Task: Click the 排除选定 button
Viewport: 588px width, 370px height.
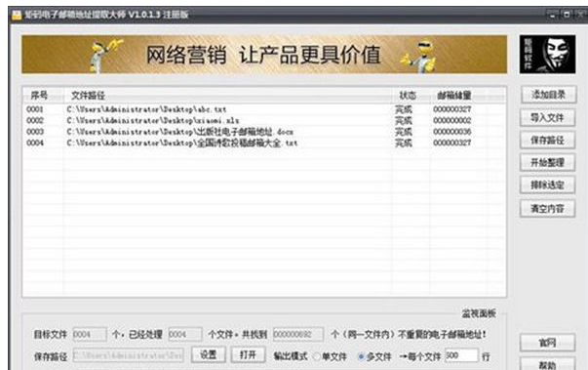Action: point(547,185)
